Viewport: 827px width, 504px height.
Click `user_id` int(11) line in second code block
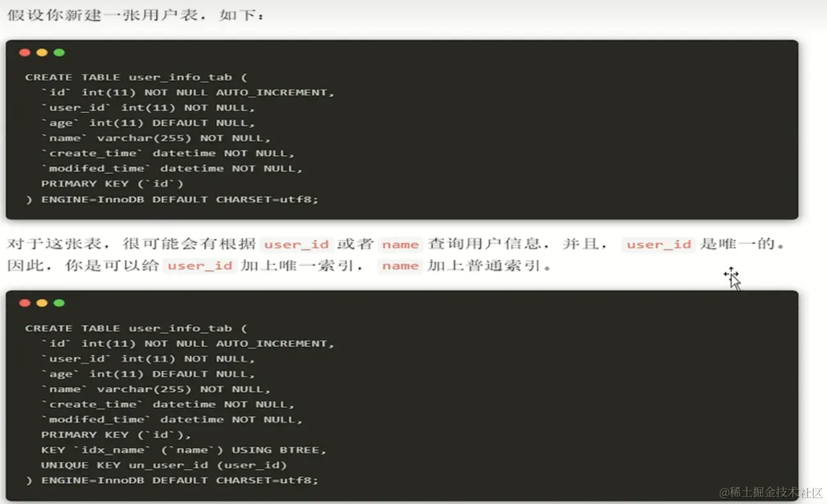(148, 359)
